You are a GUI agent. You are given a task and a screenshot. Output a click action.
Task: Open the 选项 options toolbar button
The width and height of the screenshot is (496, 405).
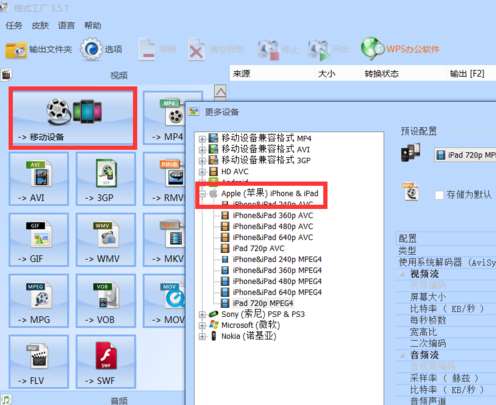click(101, 49)
